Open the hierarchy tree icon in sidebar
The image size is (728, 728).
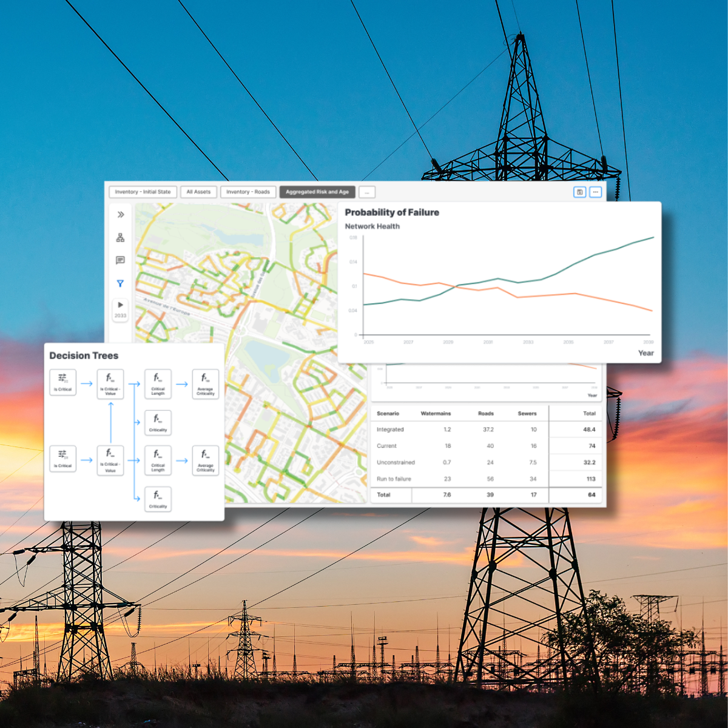point(120,238)
